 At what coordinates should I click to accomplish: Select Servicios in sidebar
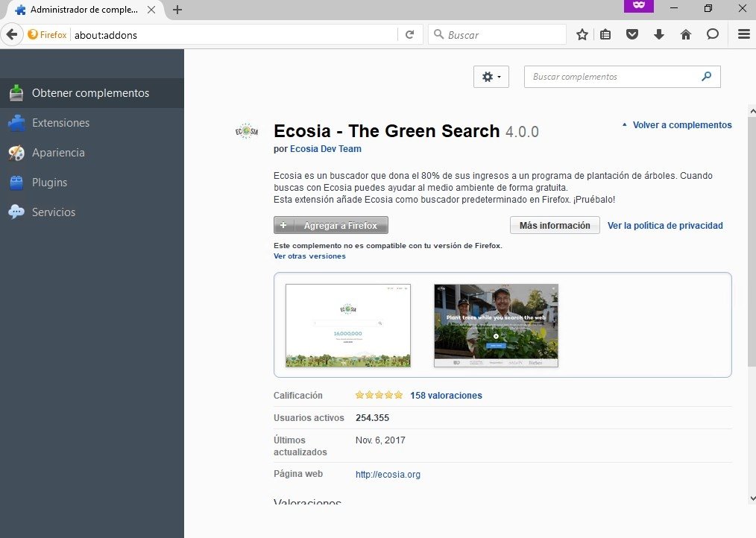point(92,212)
